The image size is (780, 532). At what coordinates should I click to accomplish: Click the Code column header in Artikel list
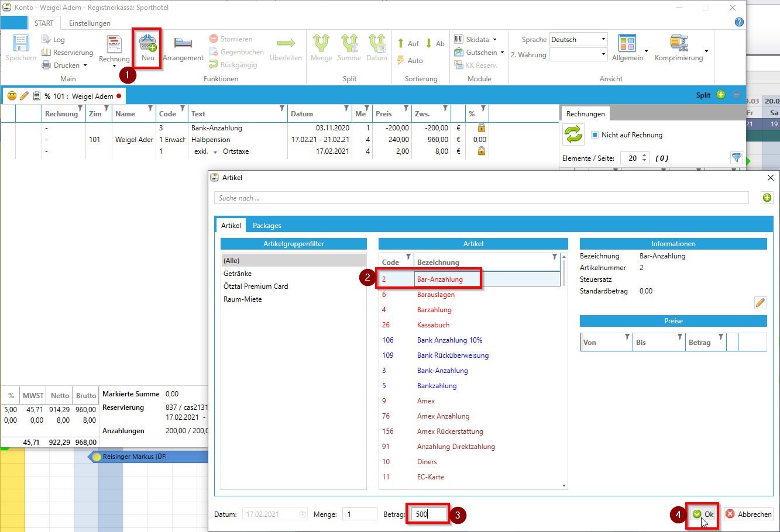point(397,262)
